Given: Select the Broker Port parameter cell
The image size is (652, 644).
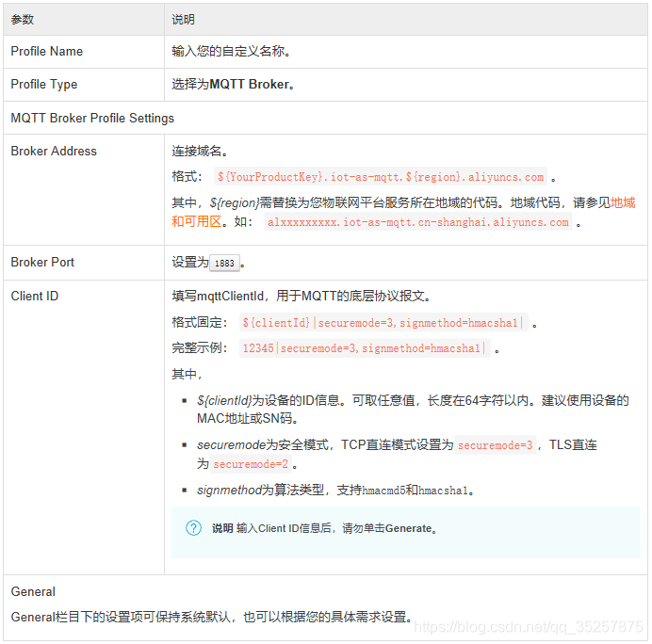Looking at the screenshot, I should (x=84, y=263).
